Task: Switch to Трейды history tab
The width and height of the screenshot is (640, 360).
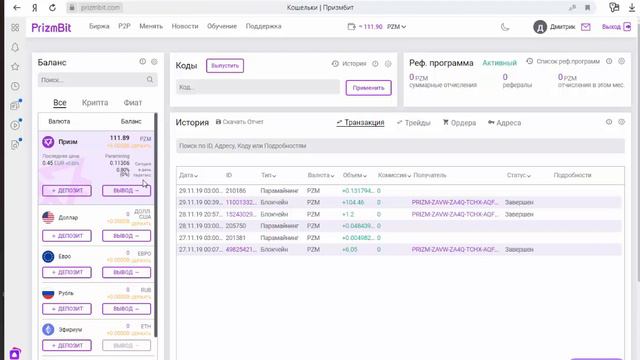Action: tap(413, 123)
